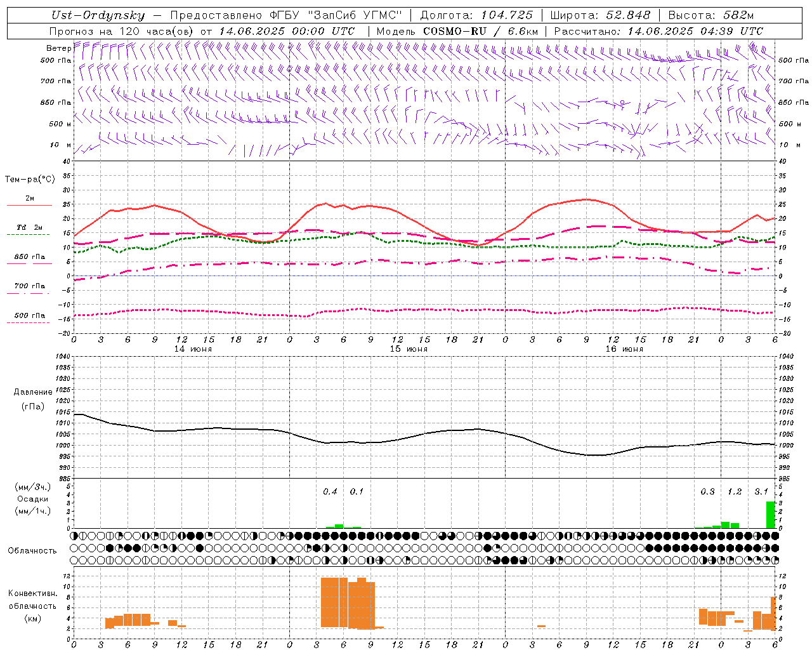Viewport: 812px width, 650px height.
Task: Click the station name Ust-Ordynsky
Action: click(98, 15)
